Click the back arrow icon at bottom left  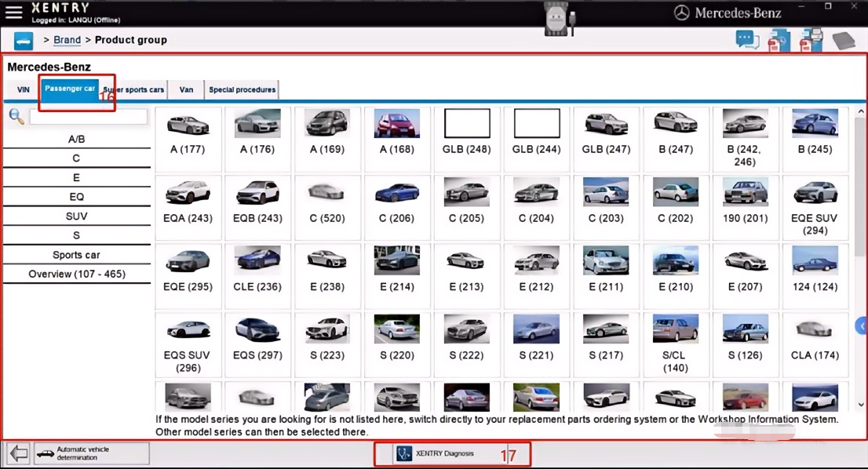coord(18,453)
